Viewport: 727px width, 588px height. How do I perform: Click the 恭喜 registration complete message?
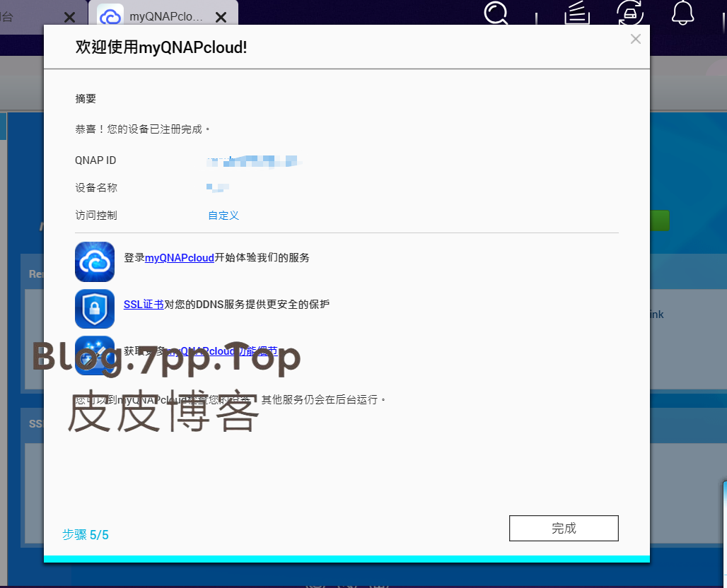[x=143, y=129]
